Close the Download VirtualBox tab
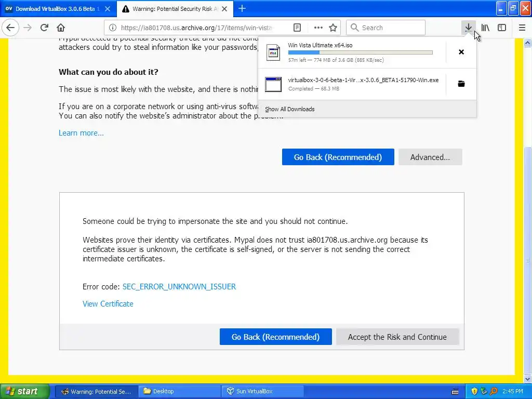The width and height of the screenshot is (532, 399). pyautogui.click(x=108, y=9)
